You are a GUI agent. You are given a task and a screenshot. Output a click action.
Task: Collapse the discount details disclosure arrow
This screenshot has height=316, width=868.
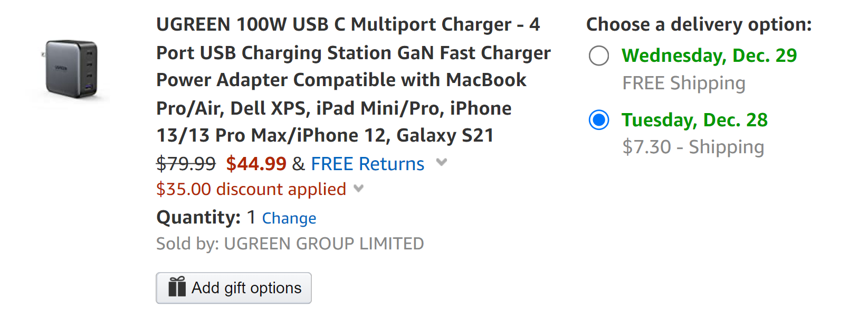tap(359, 189)
